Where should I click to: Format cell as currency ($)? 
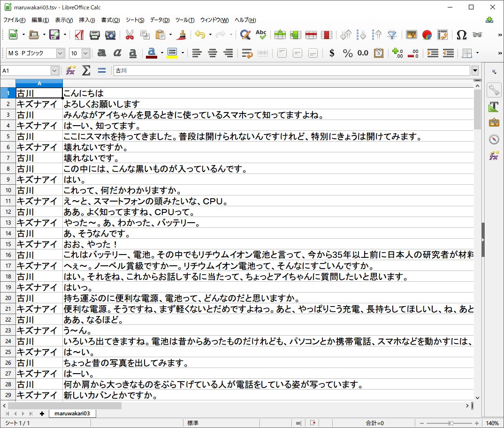332,53
